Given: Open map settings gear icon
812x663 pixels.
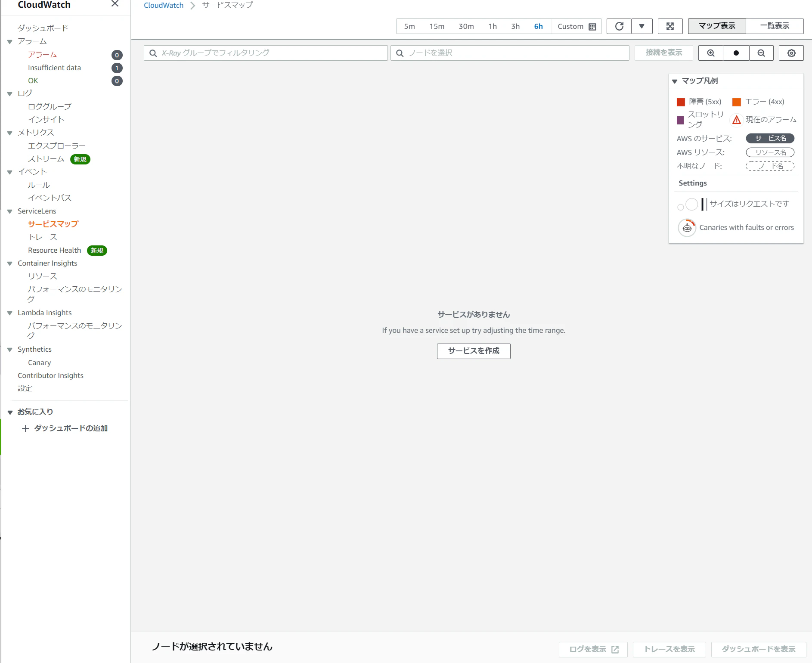Looking at the screenshot, I should (x=791, y=53).
